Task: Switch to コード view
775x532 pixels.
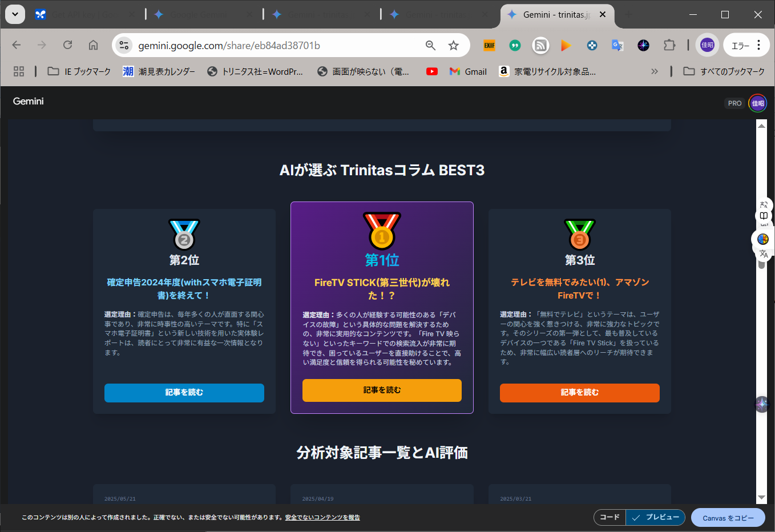Action: pyautogui.click(x=609, y=517)
